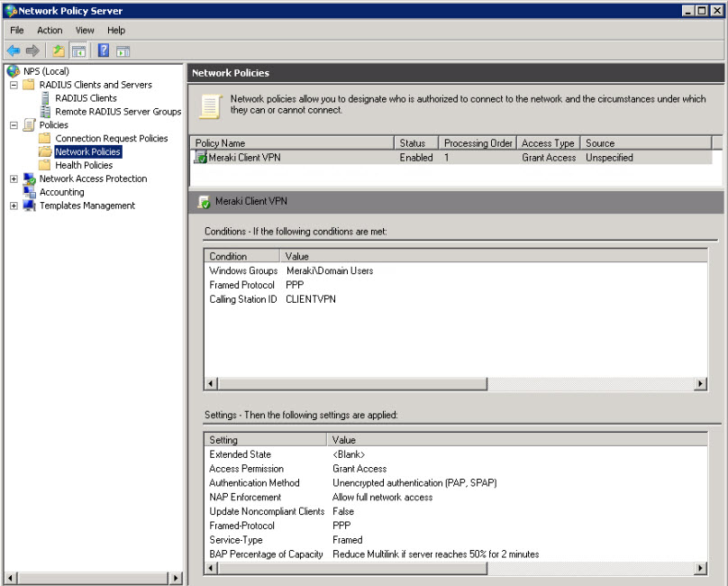Select Network Policies in the tree

tap(87, 151)
